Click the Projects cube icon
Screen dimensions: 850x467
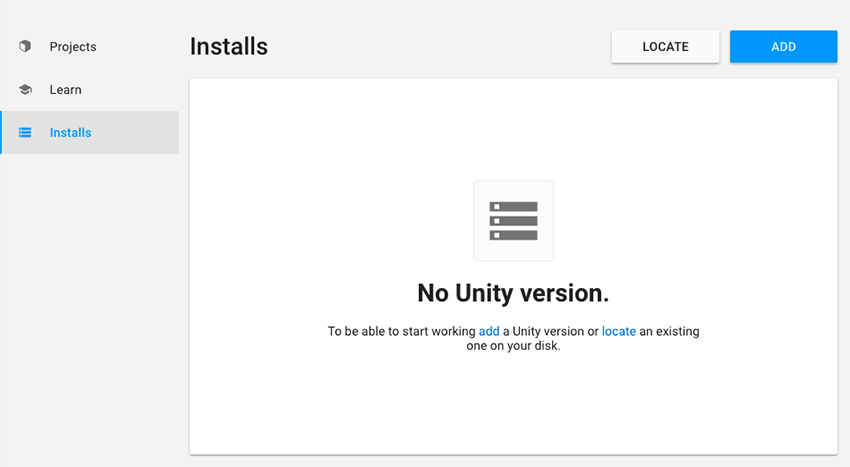pos(25,47)
